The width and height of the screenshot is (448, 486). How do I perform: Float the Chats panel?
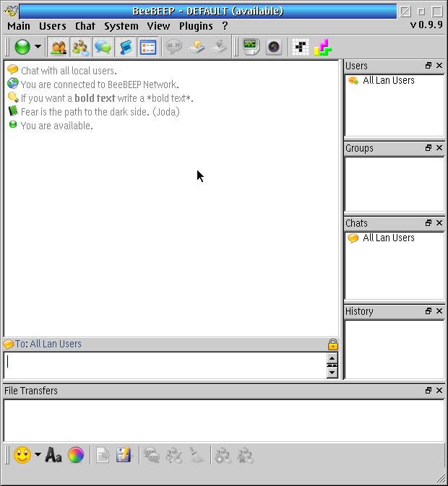428,223
